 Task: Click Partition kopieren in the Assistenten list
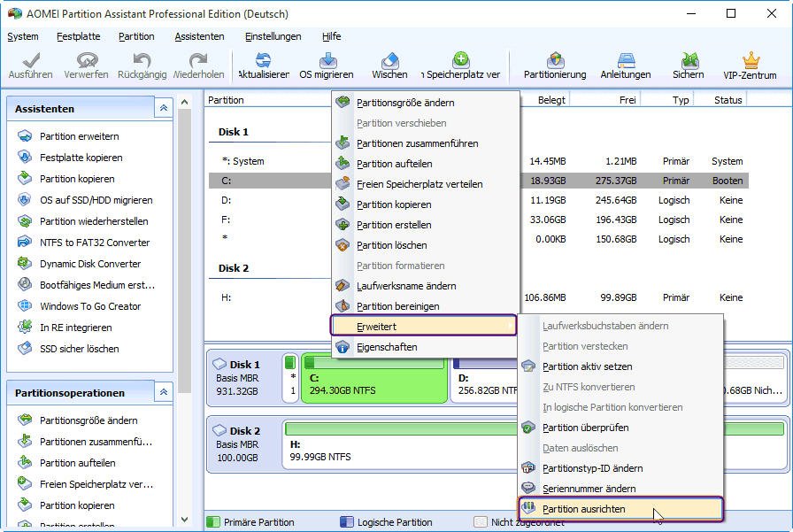(x=77, y=179)
